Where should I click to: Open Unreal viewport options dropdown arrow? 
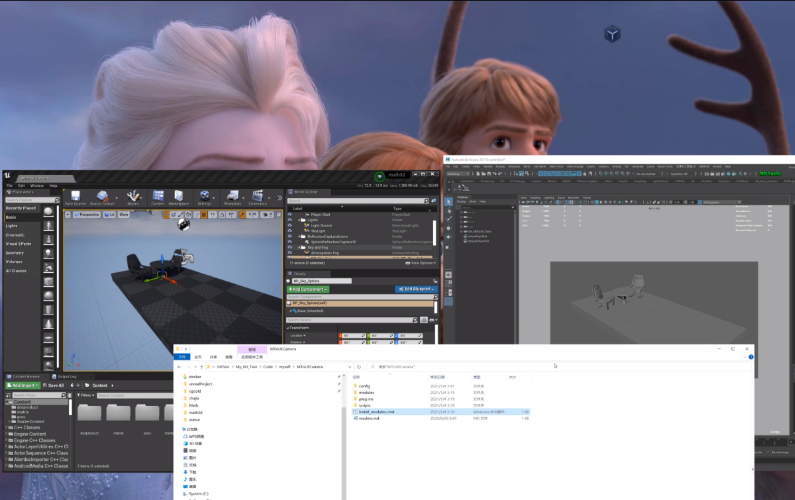[68, 215]
